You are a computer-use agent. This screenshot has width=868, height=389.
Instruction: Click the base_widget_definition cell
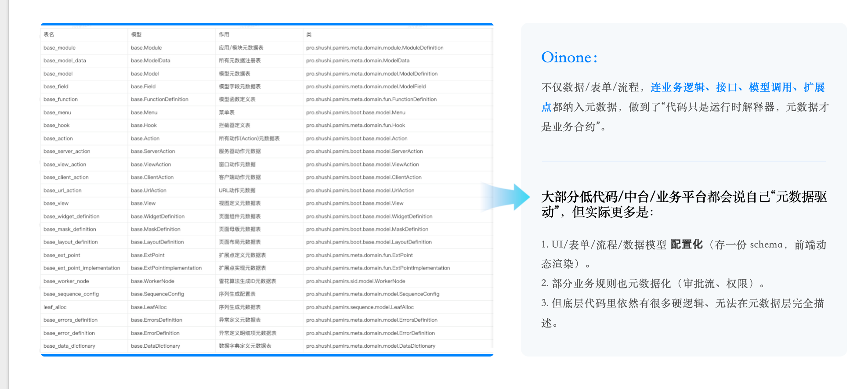pyautogui.click(x=72, y=216)
